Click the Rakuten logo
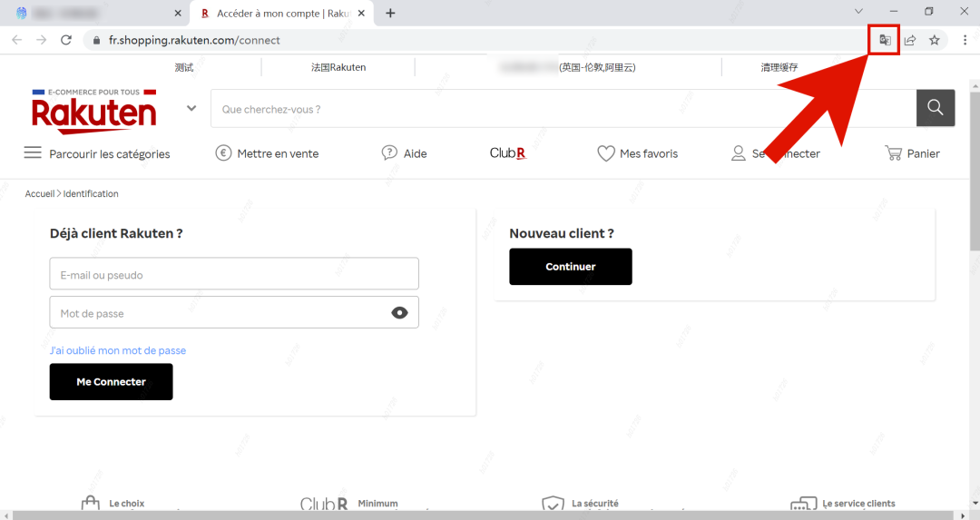The height and width of the screenshot is (520, 980). (93, 112)
